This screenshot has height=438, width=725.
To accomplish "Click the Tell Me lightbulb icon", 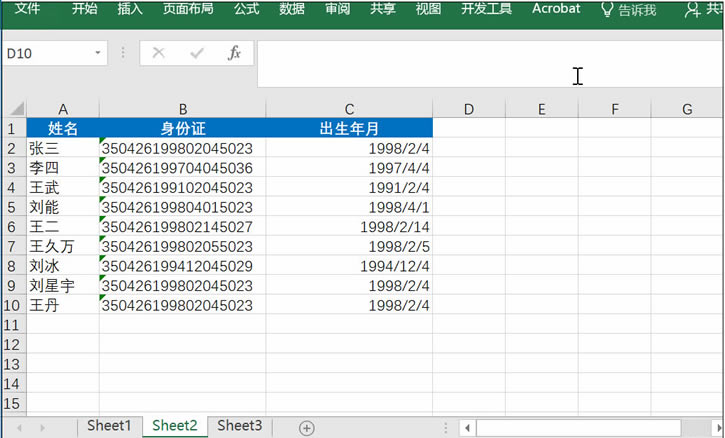I will [x=607, y=10].
